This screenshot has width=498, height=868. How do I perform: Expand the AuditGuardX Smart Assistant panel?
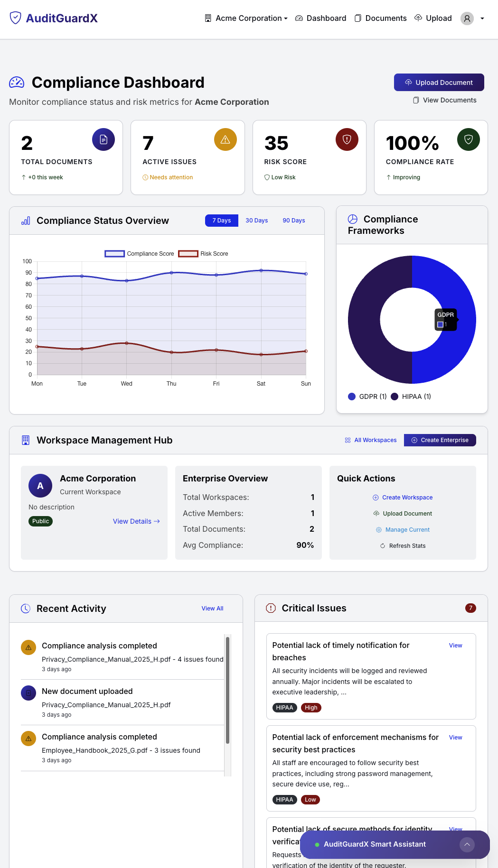coord(467,844)
